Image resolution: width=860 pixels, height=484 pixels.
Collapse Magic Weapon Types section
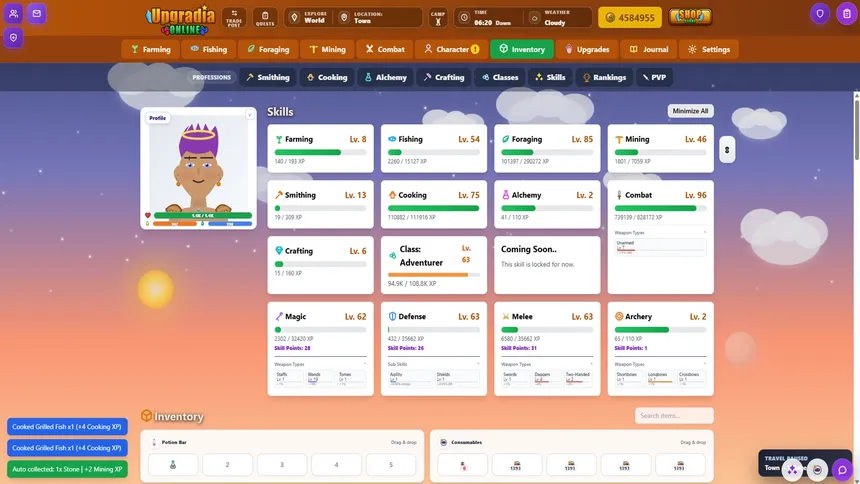[365, 364]
